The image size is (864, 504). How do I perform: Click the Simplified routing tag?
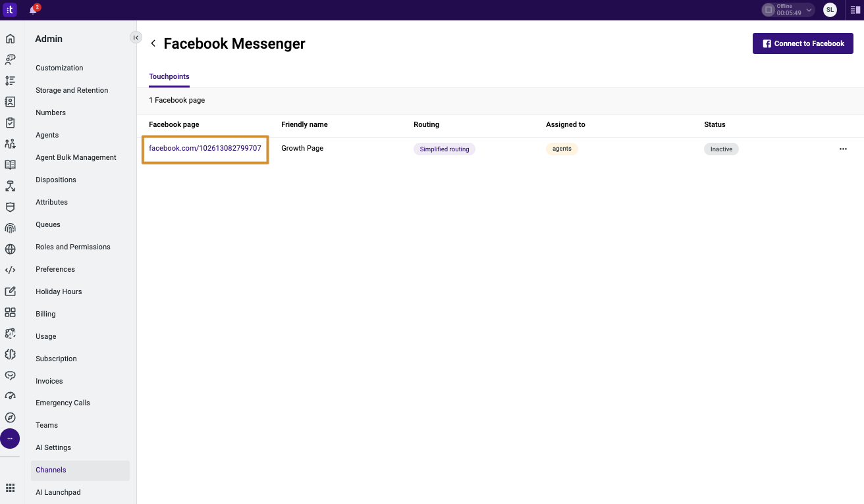click(445, 149)
